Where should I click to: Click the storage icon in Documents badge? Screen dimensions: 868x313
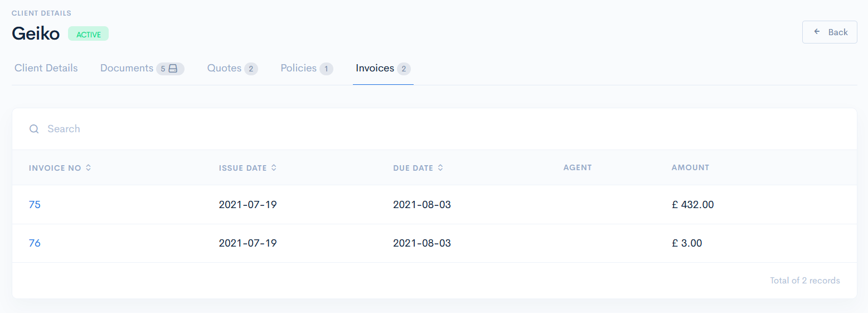173,69
